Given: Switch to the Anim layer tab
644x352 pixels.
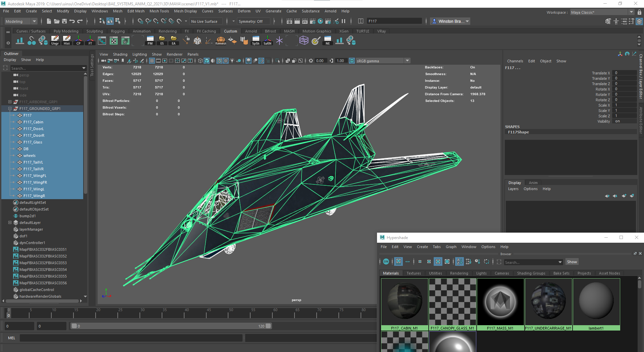Looking at the screenshot, I should tap(533, 183).
